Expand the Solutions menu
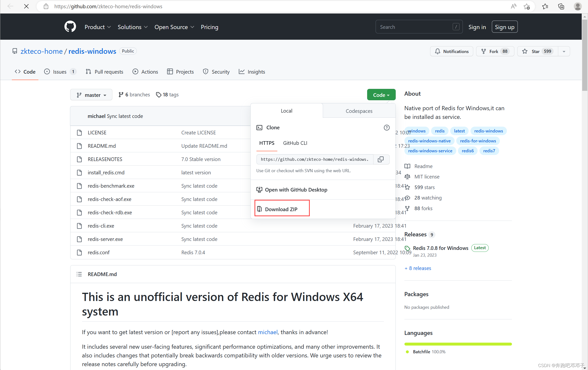The image size is (588, 370). pyautogui.click(x=133, y=27)
